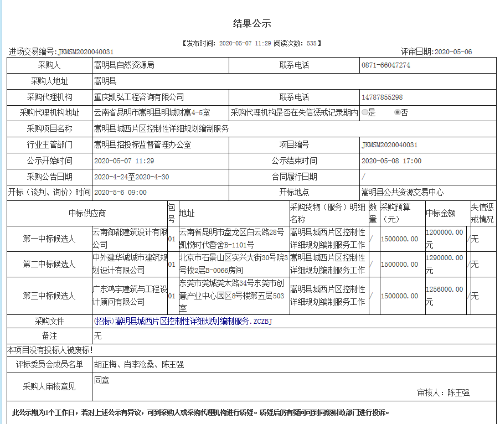Click 第三中标候选人 row label

[x=49, y=296]
